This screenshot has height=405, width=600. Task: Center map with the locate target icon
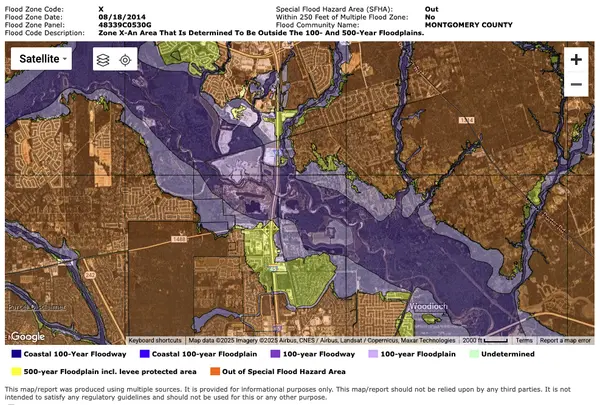[x=125, y=60]
